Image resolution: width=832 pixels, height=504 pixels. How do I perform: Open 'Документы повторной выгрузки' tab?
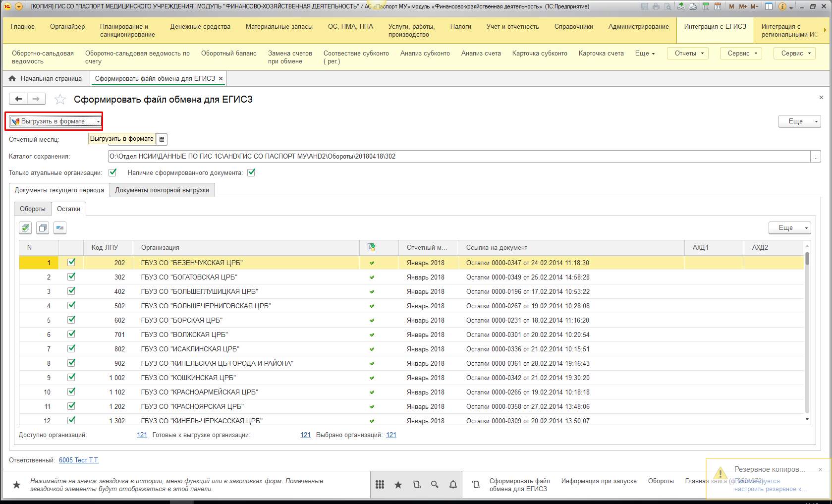tap(162, 190)
